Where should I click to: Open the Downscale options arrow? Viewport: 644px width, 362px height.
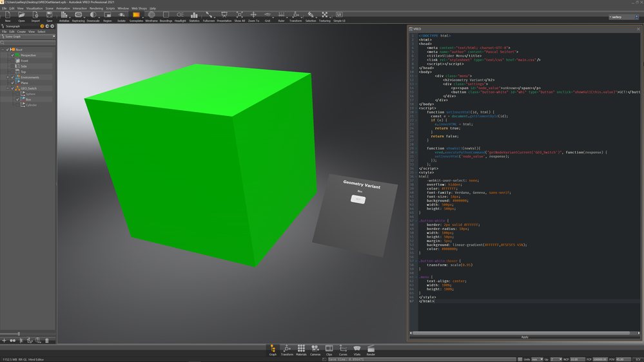[99, 17]
